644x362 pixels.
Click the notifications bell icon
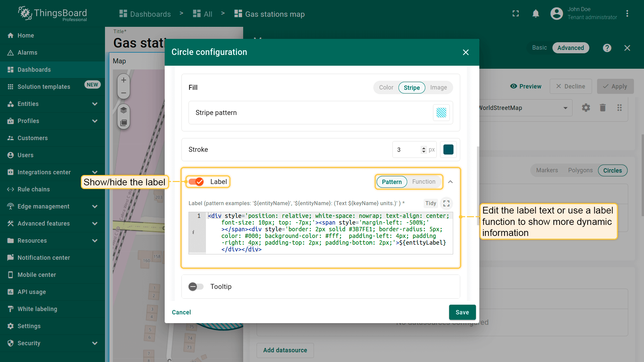[x=536, y=14]
